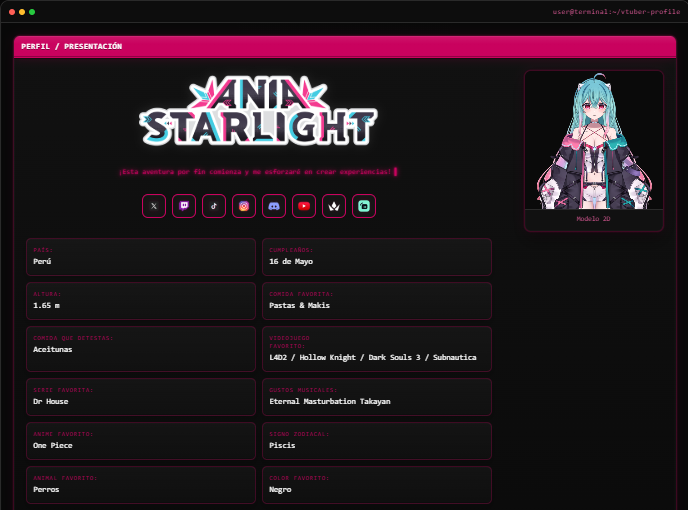
Task: Click the 'COMIDA QUE DETESTAS:' label
Action: click(x=73, y=338)
